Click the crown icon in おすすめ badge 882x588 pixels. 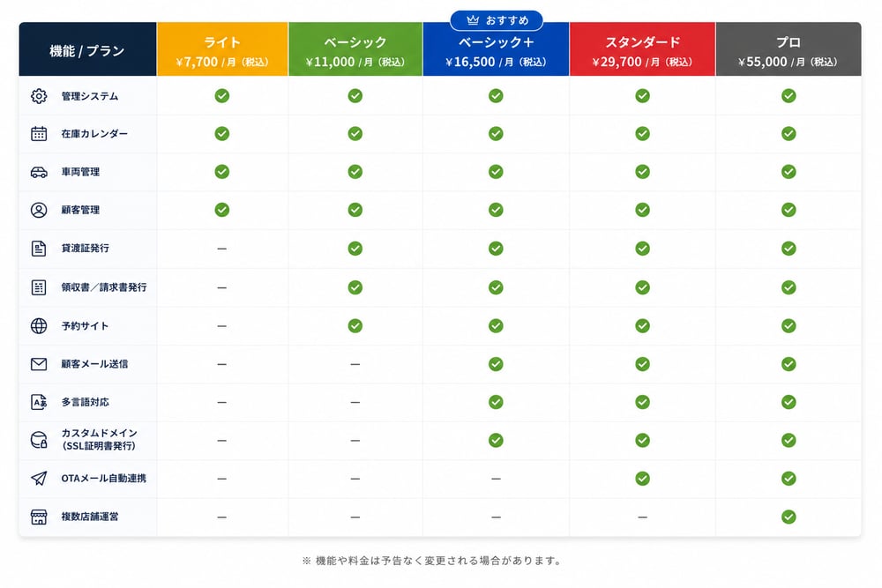tap(473, 20)
